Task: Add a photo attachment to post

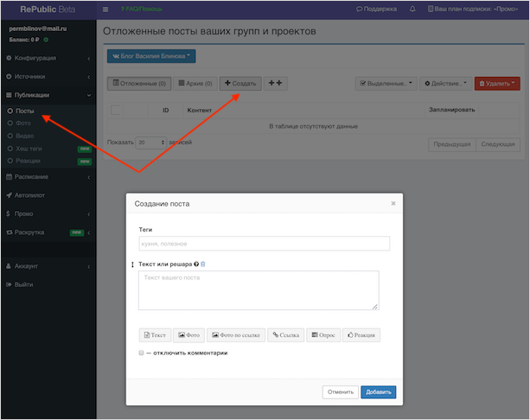Action: [188, 334]
